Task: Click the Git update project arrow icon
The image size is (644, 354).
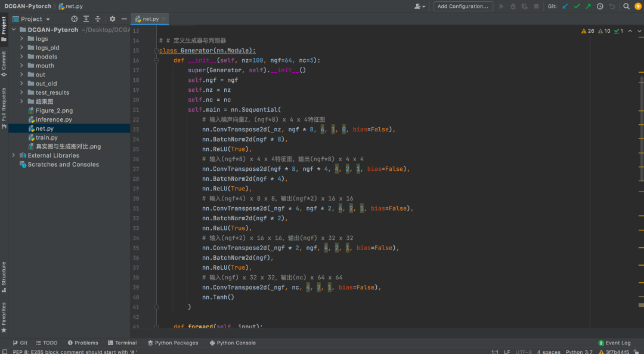Action: pos(565,6)
